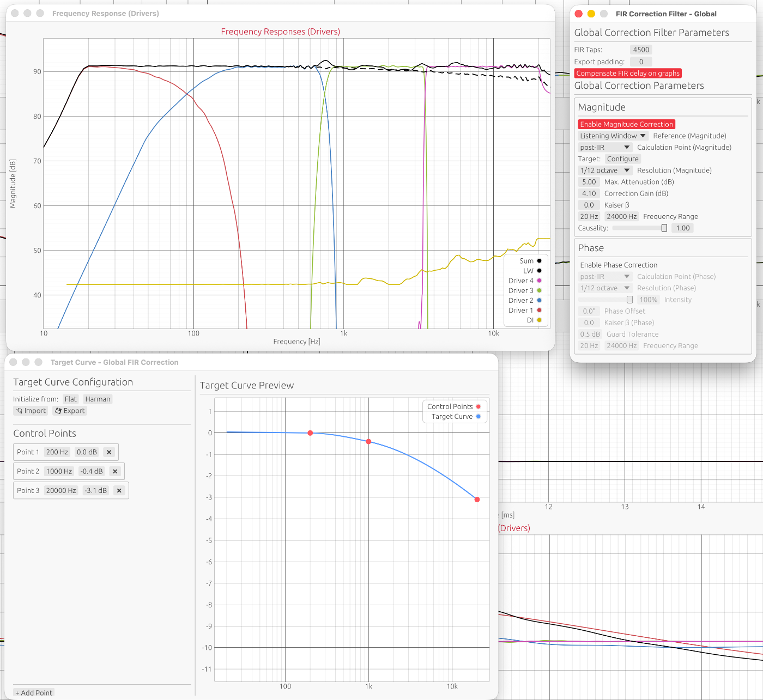763x700 pixels.
Task: Click the Causality slider handle
Action: coord(664,228)
